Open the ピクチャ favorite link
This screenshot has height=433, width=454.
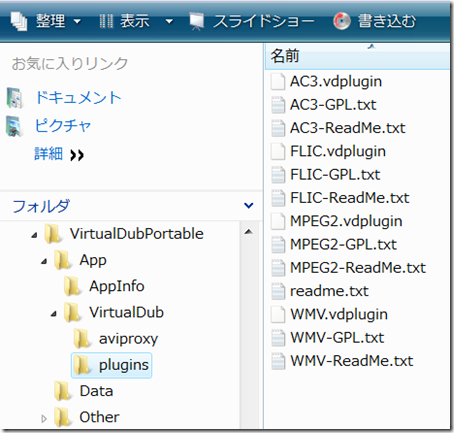point(63,126)
